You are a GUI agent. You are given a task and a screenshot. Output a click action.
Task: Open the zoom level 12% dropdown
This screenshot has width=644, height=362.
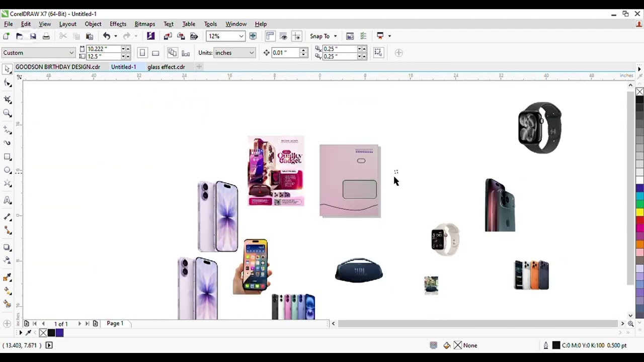pos(241,36)
